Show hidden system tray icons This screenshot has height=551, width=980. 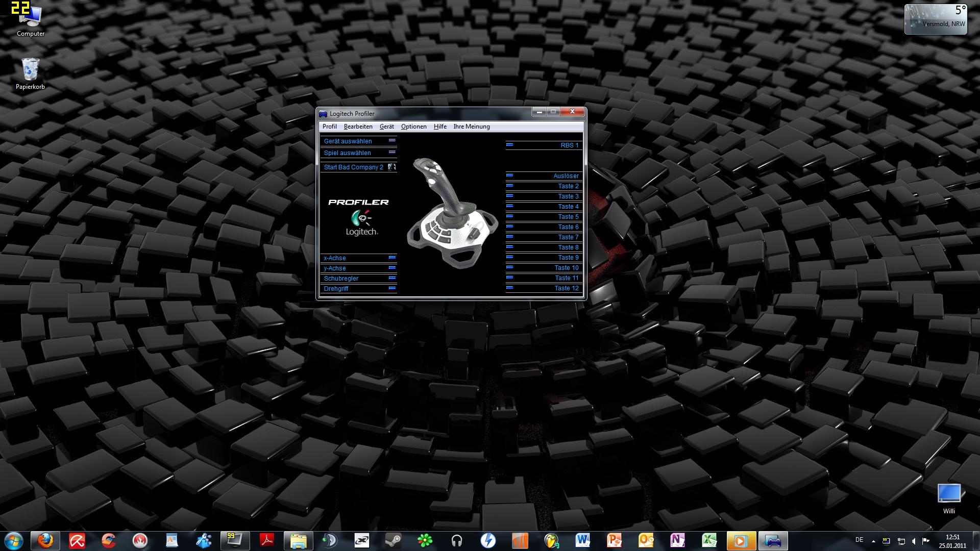[x=873, y=541]
